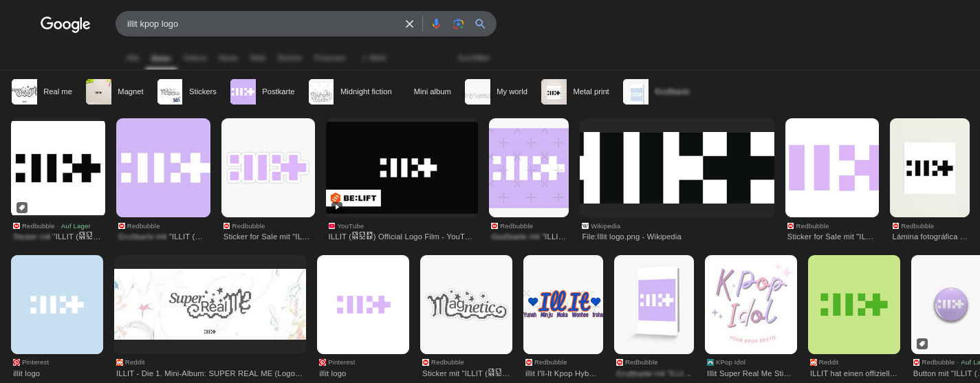Open 'File:Illit logo.png - Wikipedia' link
This screenshot has height=383, width=980.
[x=631, y=237]
